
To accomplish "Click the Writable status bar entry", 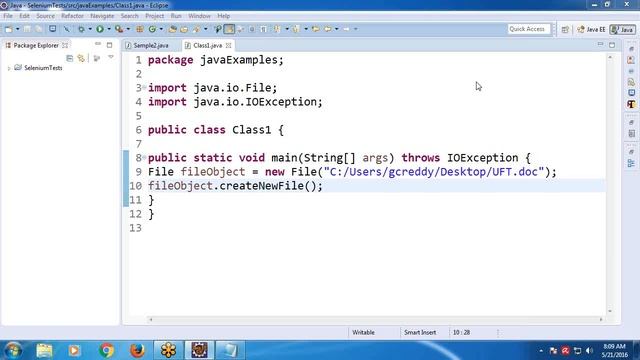I will point(363,332).
